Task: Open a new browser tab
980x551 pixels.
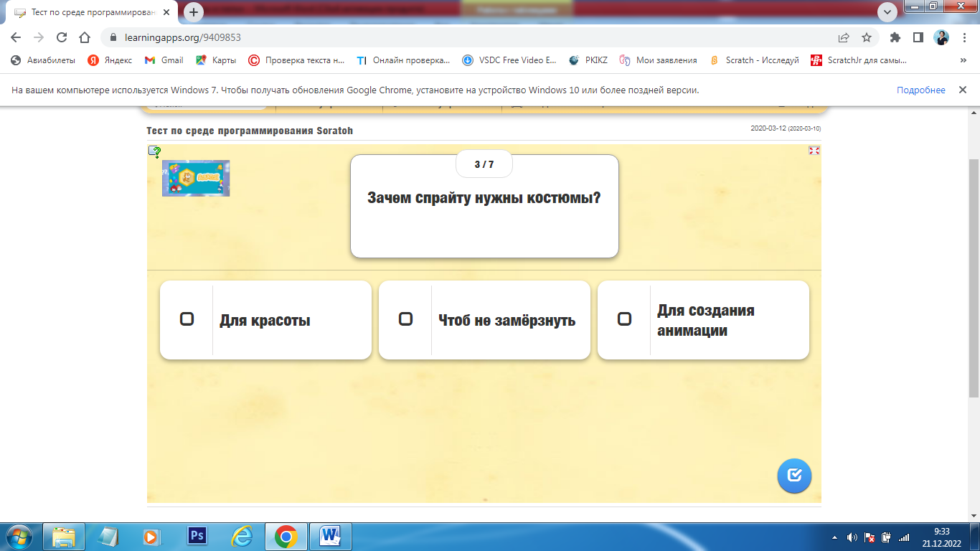Action: [x=194, y=12]
